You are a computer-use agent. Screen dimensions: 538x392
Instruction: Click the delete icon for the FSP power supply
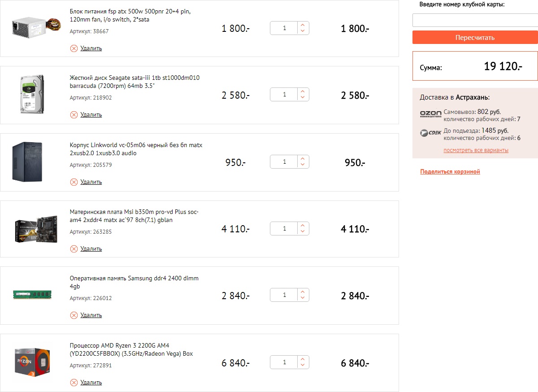[x=74, y=48]
